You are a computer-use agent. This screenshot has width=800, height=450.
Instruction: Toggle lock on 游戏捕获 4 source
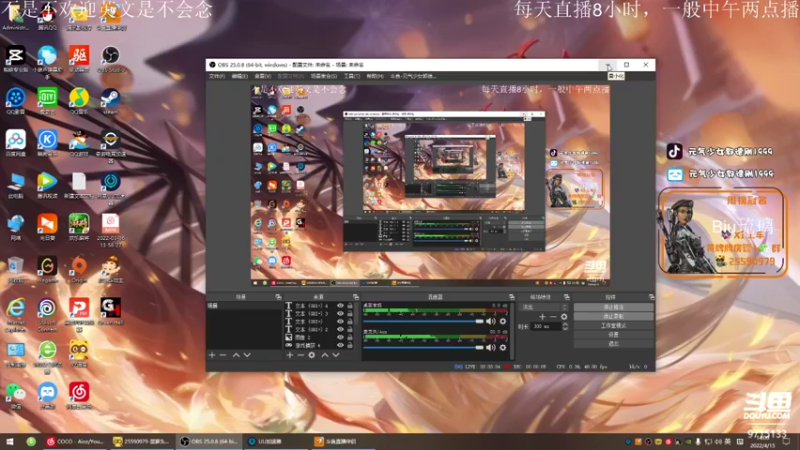pyautogui.click(x=350, y=345)
